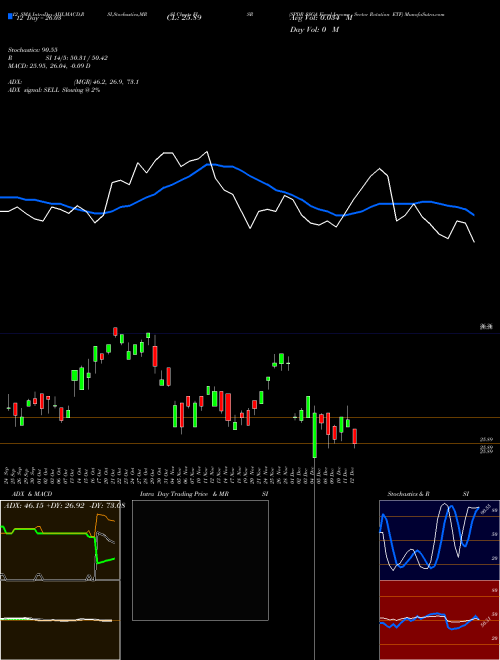Click the ADX signal: SELL text
Image resolution: width=500 pixels, height=660 pixels.
(54, 90)
